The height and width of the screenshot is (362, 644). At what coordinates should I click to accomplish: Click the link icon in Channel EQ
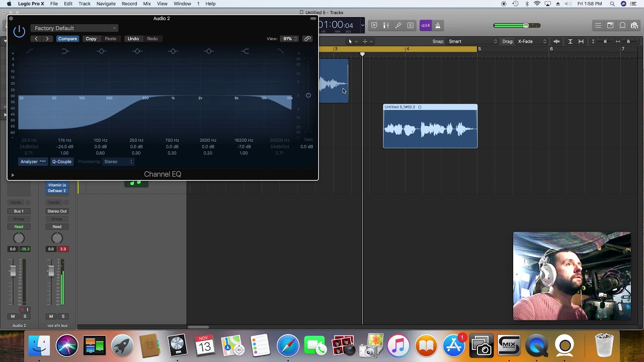[x=307, y=39]
